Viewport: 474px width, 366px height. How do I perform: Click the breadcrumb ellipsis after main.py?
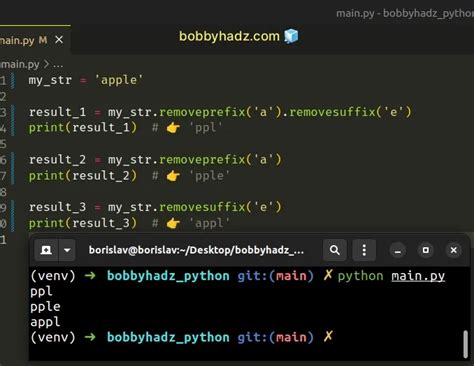[58, 64]
